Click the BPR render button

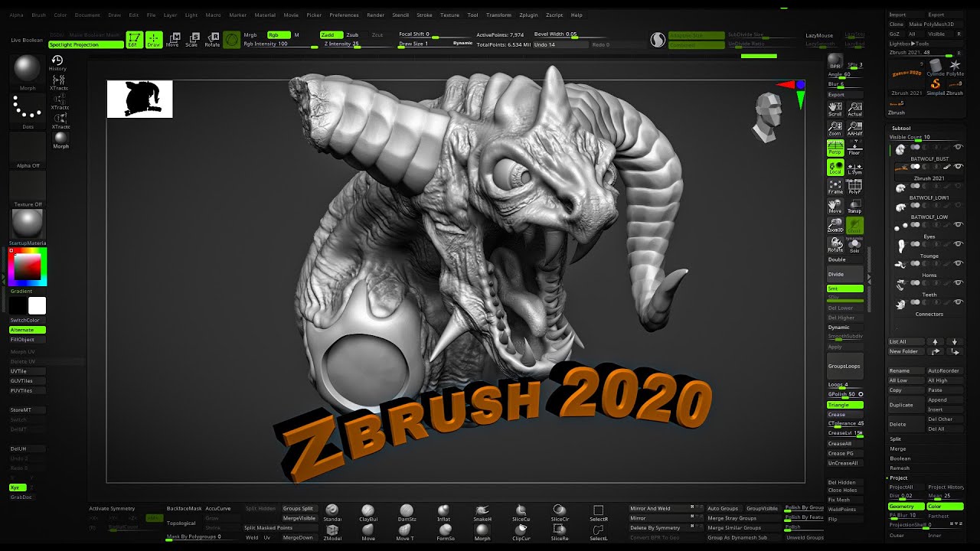point(835,61)
